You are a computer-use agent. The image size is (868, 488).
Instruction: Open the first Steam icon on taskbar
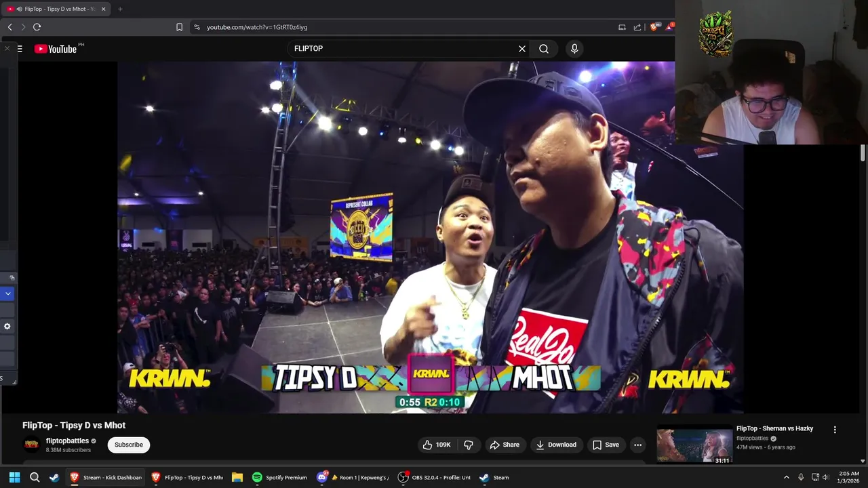click(54, 477)
